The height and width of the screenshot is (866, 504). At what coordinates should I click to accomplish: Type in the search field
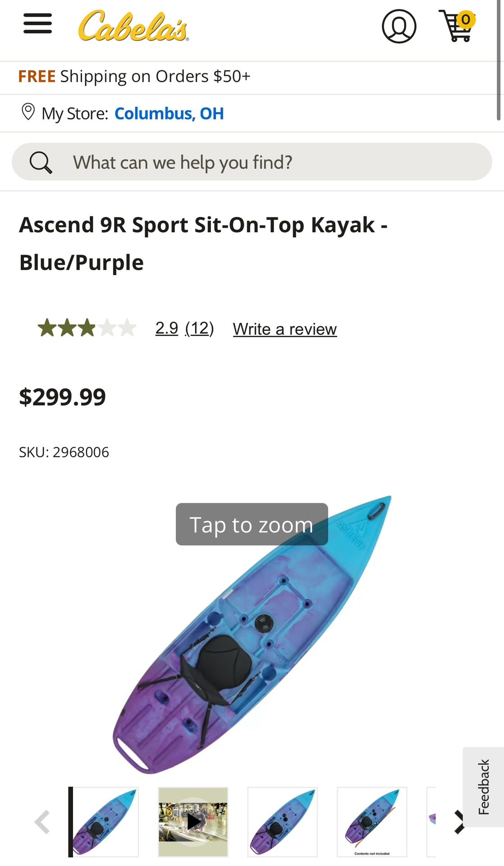[270, 162]
